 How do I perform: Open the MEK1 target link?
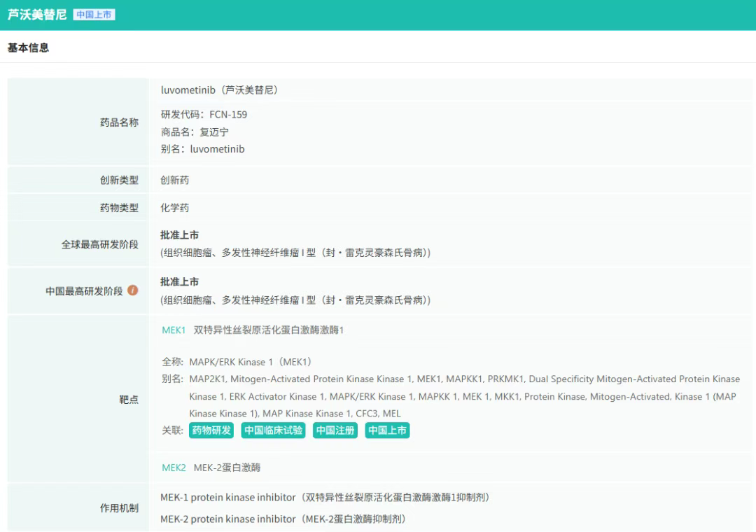point(174,330)
